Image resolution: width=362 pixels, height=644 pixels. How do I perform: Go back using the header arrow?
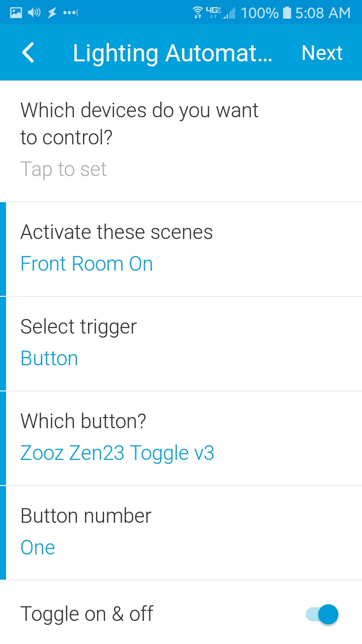[x=28, y=53]
